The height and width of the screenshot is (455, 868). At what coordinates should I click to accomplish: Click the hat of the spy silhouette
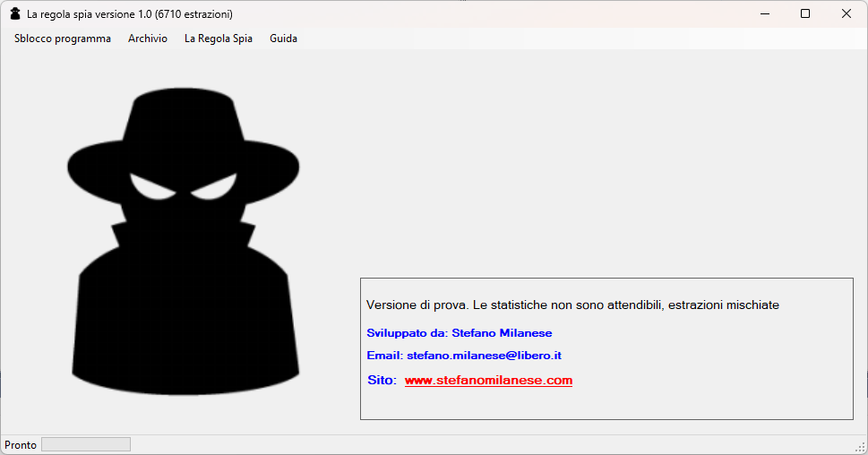pos(184,145)
